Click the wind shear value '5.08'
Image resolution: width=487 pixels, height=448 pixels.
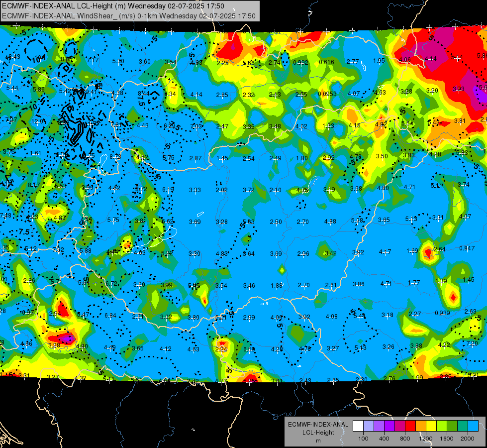pyautogui.click(x=357, y=221)
